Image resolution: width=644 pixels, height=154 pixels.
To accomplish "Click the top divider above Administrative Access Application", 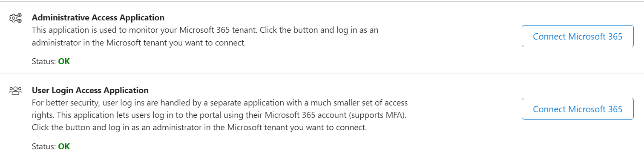I will coord(322,1).
